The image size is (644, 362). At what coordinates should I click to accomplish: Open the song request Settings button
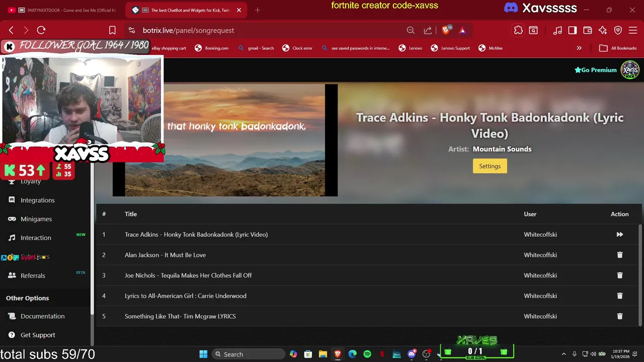490,166
